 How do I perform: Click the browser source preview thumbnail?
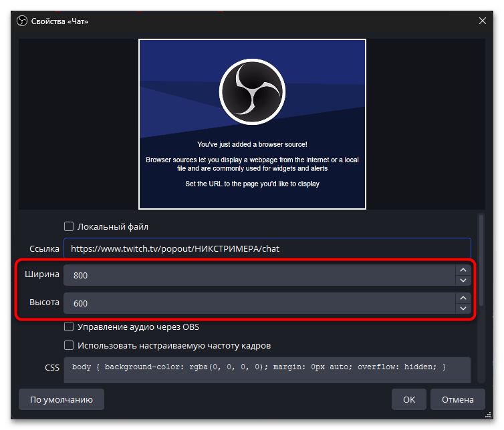pos(252,124)
